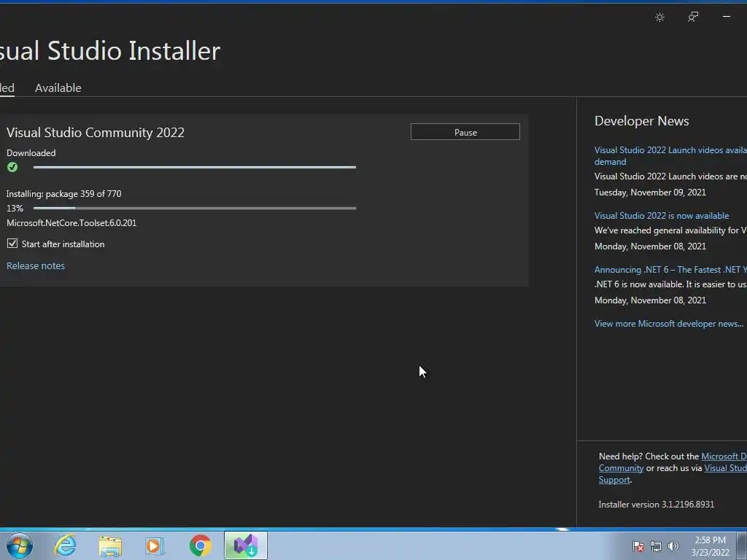This screenshot has height=560, width=747.
Task: Click the Microsoft.NetCore.Toolset.6.0.201 package name
Action: coord(71,223)
